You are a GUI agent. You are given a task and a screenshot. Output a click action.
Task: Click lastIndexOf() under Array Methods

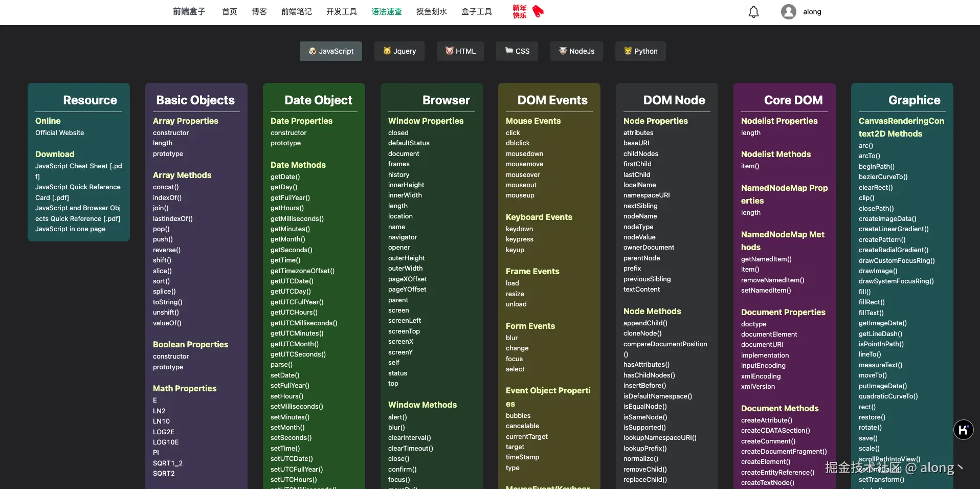click(173, 219)
